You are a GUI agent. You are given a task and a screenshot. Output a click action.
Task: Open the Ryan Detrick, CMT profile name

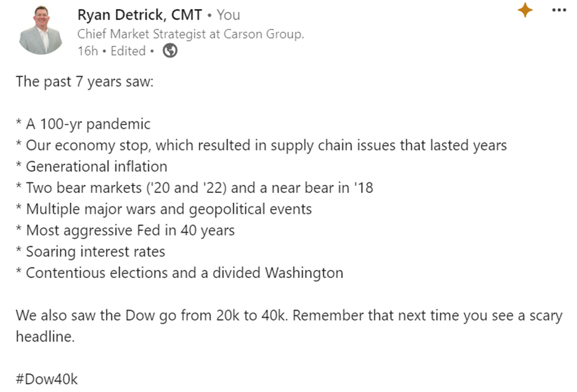pyautogui.click(x=139, y=15)
